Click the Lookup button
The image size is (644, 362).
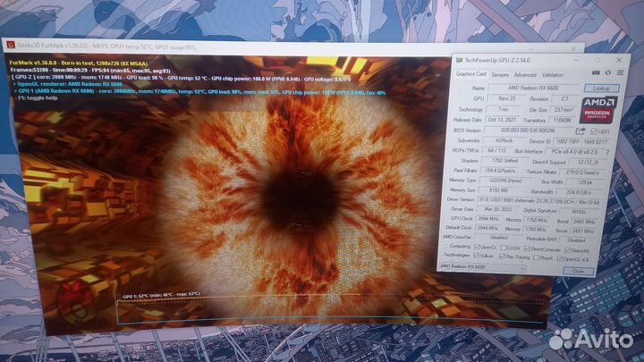coord(601,88)
